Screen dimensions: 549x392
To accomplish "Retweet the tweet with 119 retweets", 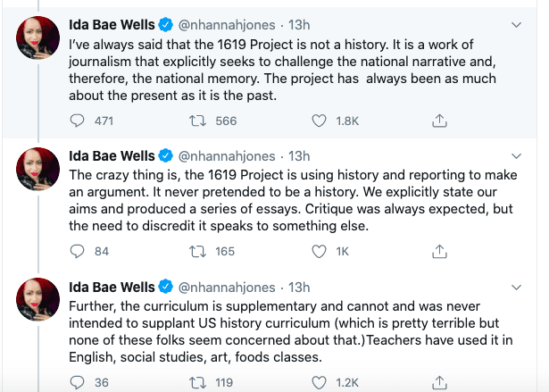I will tap(197, 382).
